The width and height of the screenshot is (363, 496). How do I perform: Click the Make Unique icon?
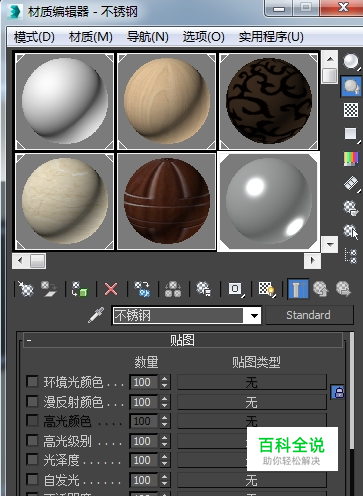pyautogui.click(x=173, y=289)
